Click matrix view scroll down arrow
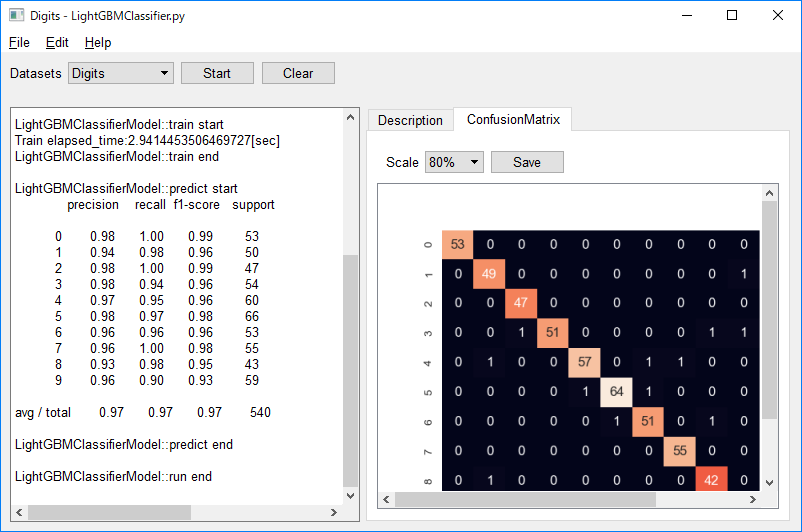This screenshot has height=532, width=802. click(769, 482)
